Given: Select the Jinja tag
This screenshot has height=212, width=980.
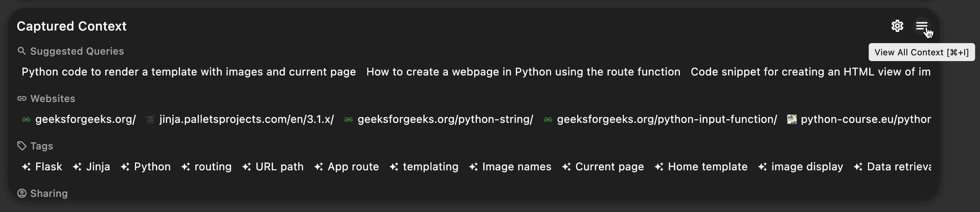Looking at the screenshot, I should tap(98, 167).
